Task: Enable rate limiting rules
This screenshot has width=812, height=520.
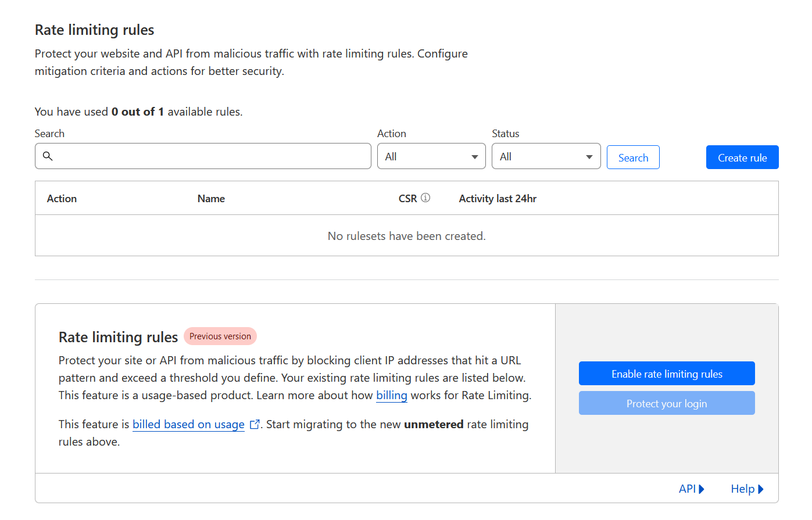Action: [666, 373]
